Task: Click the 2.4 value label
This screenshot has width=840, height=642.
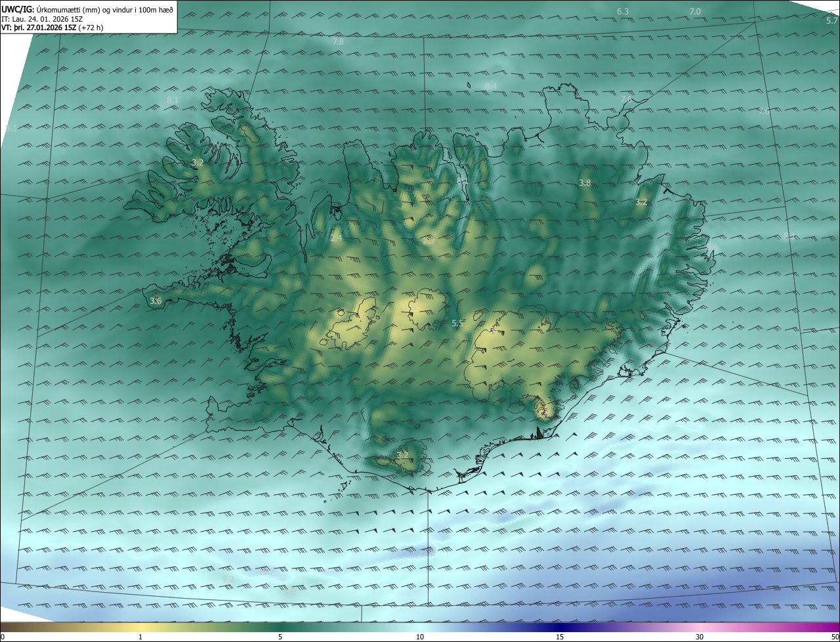Action: click(x=336, y=238)
